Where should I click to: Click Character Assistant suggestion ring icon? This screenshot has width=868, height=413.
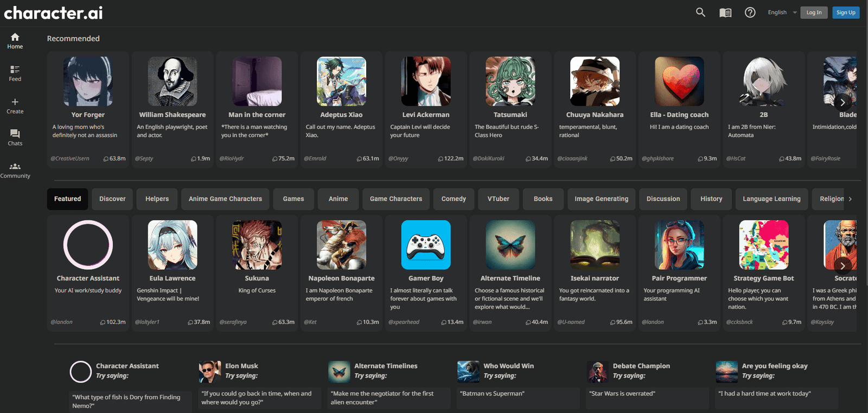coord(81,372)
